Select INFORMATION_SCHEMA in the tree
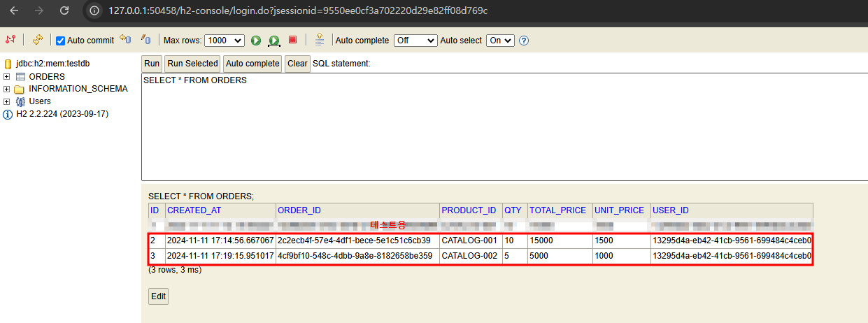This screenshot has height=323, width=868. [x=78, y=89]
